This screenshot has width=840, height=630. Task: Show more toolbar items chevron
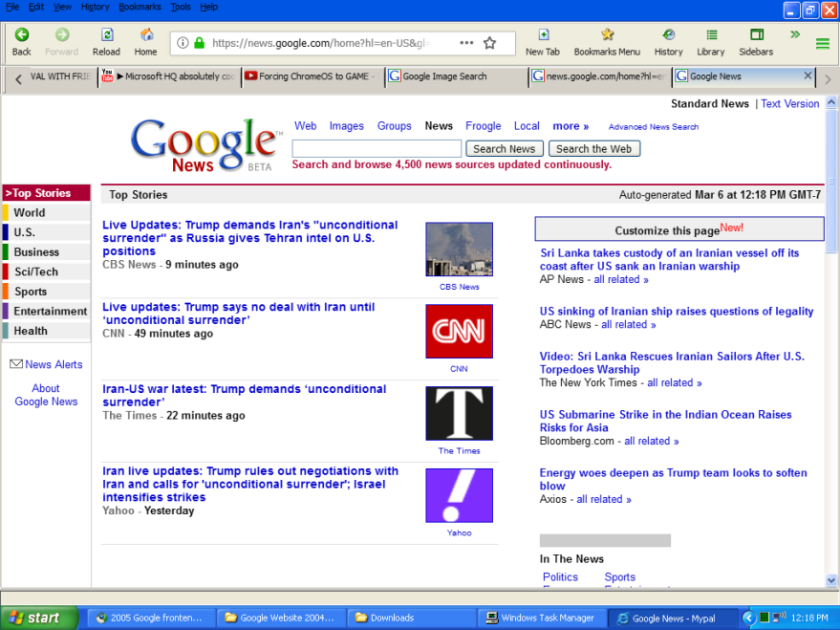click(795, 34)
